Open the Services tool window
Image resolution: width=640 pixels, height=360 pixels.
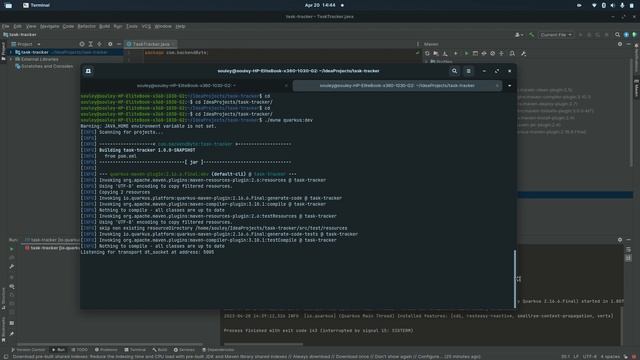tap(184, 350)
